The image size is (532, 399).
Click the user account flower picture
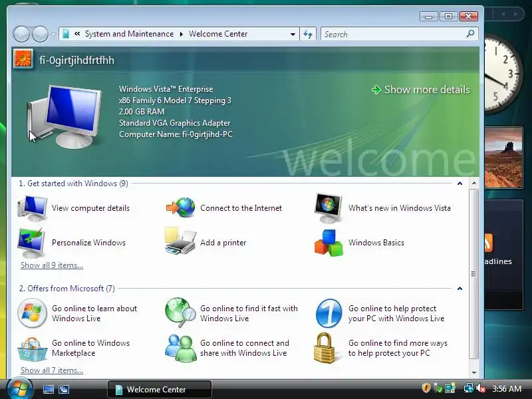pos(23,59)
